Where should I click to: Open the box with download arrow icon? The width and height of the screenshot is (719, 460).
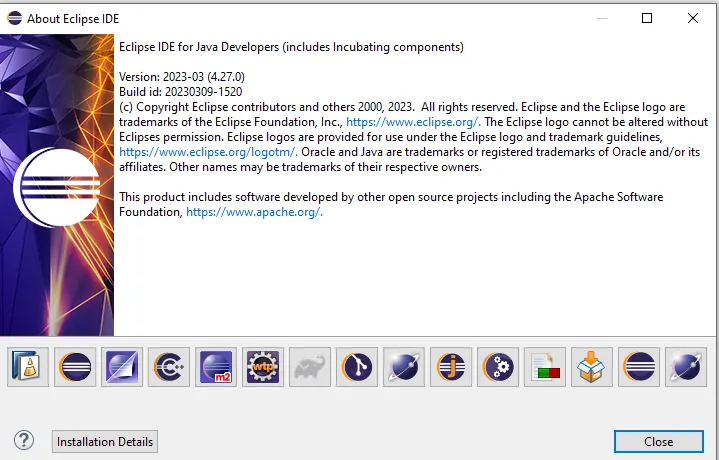click(x=592, y=368)
